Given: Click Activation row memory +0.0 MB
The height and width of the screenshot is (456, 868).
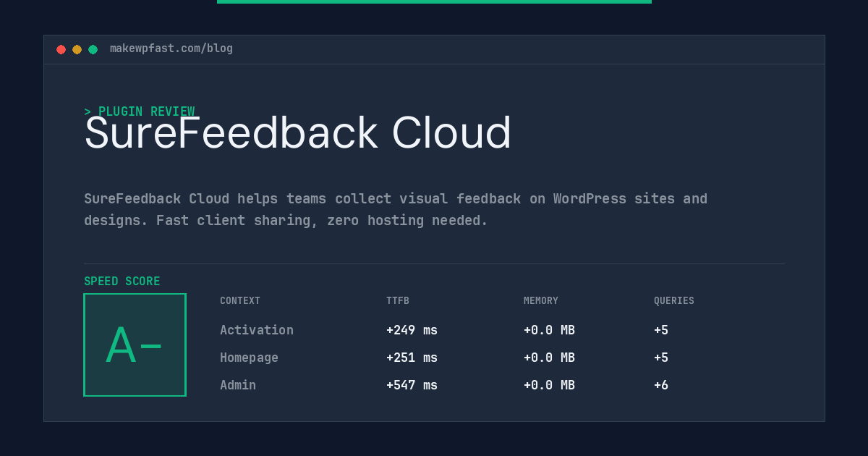Looking at the screenshot, I should [549, 330].
